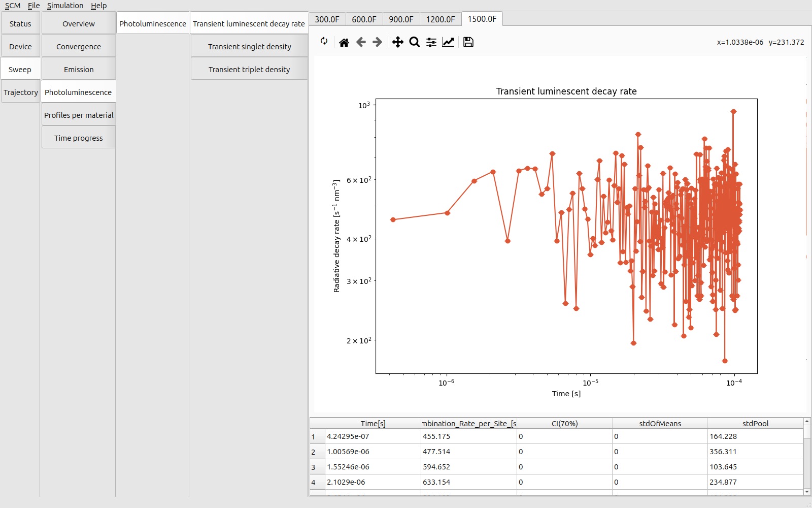
Task: Activate the Pan axes tool
Action: coord(398,42)
